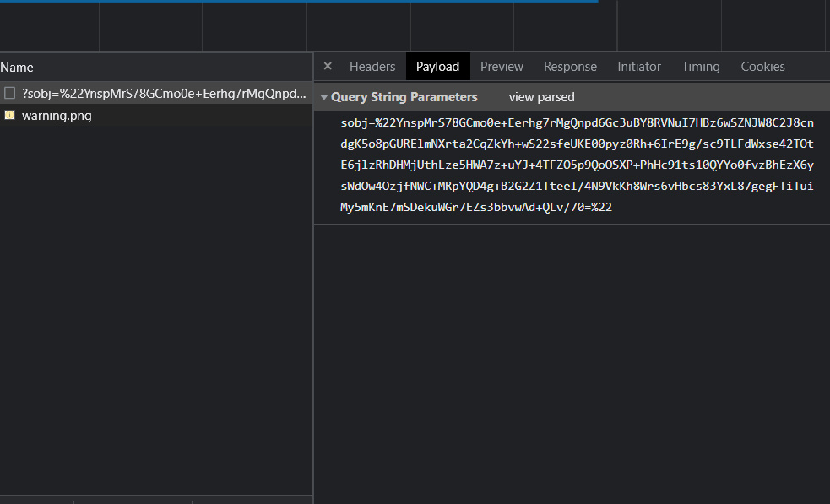This screenshot has height=504, width=830.
Task: Select the Payload tab
Action: pos(437,67)
